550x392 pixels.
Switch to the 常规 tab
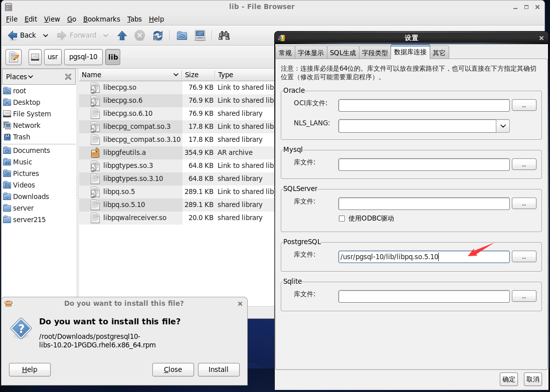tap(285, 53)
